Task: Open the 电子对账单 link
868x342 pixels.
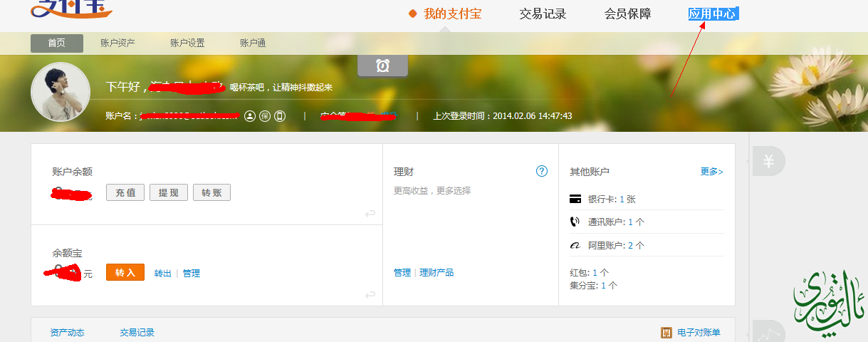Action: pyautogui.click(x=699, y=333)
